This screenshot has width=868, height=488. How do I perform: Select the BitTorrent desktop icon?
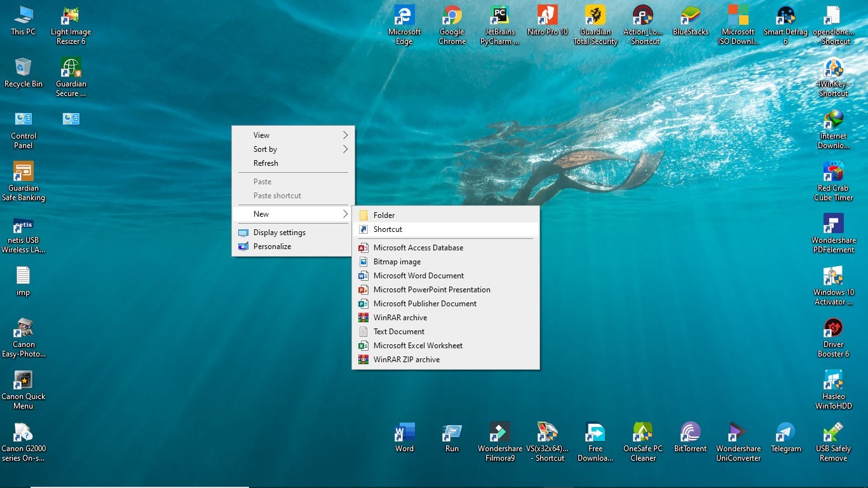pyautogui.click(x=691, y=437)
